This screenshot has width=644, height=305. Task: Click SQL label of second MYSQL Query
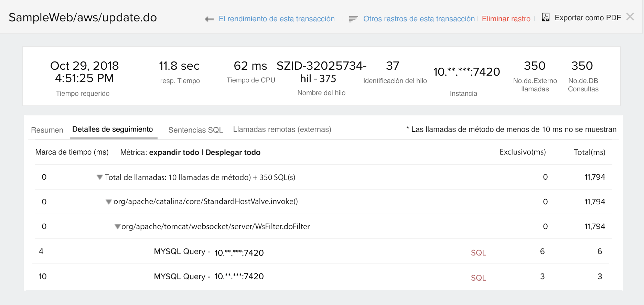478,278
